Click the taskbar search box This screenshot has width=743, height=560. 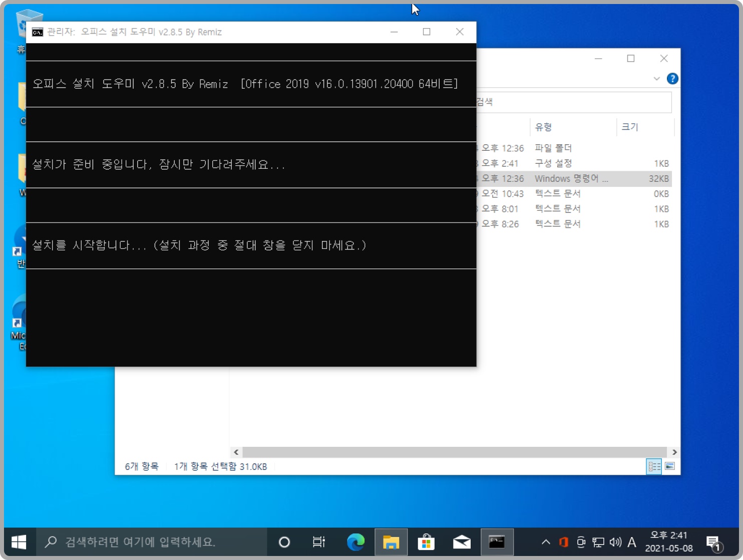click(150, 542)
